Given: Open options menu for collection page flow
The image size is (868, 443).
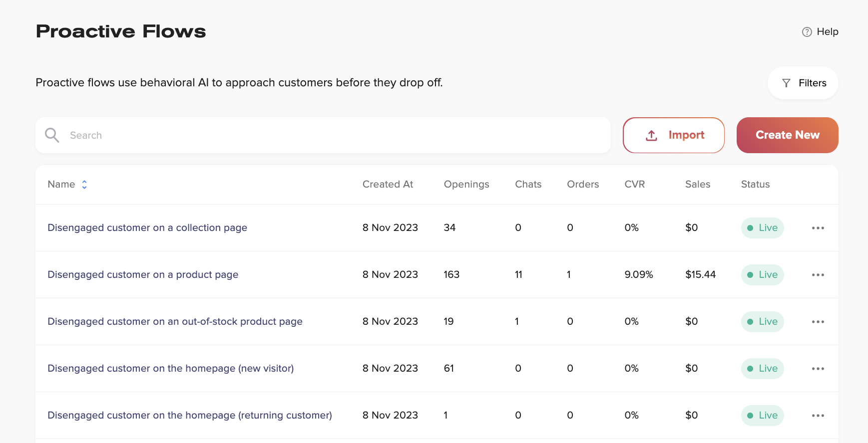Looking at the screenshot, I should point(818,228).
